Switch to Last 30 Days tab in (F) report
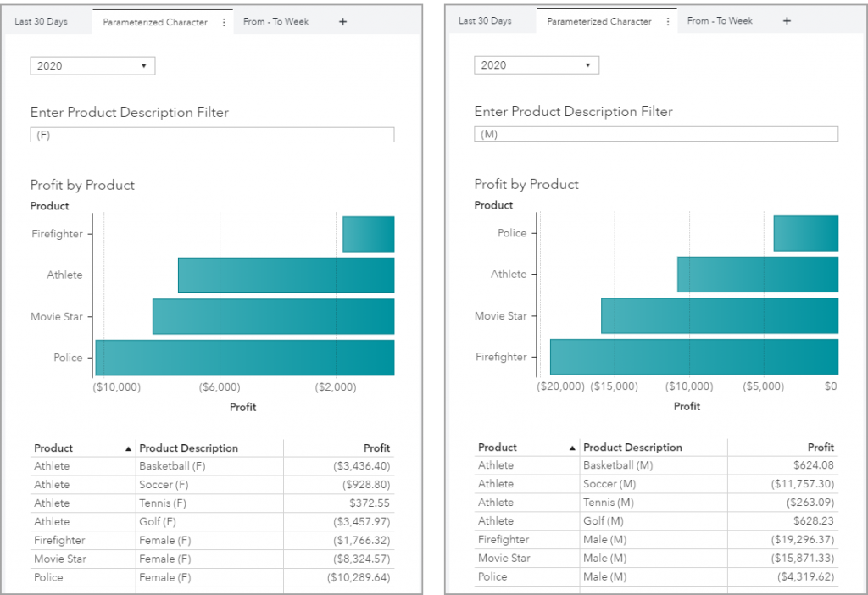The image size is (868, 595). tap(41, 22)
